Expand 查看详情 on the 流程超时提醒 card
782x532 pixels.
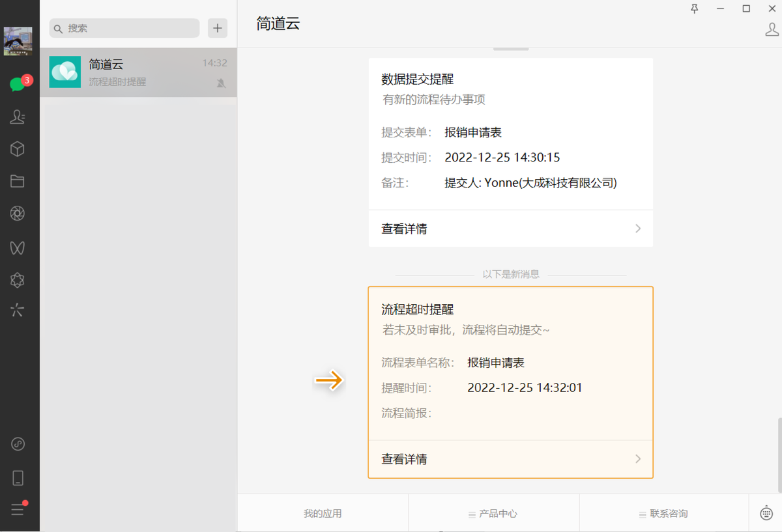point(510,459)
